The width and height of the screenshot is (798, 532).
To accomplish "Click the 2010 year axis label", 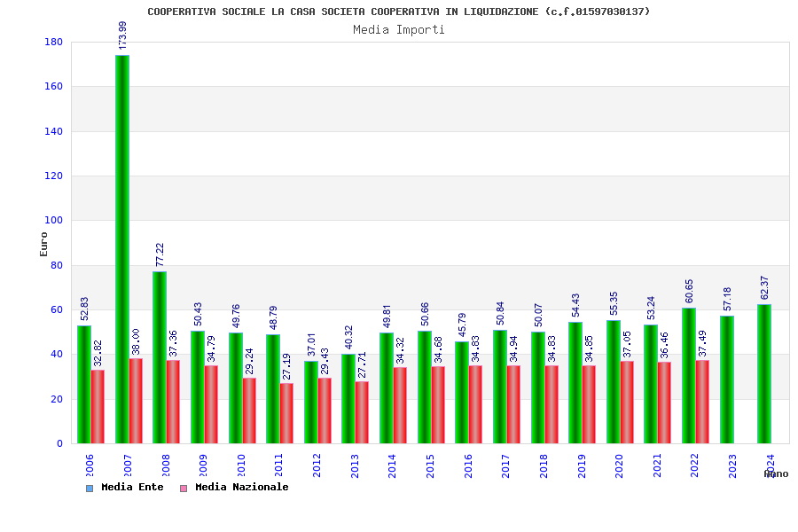I will click(241, 465).
